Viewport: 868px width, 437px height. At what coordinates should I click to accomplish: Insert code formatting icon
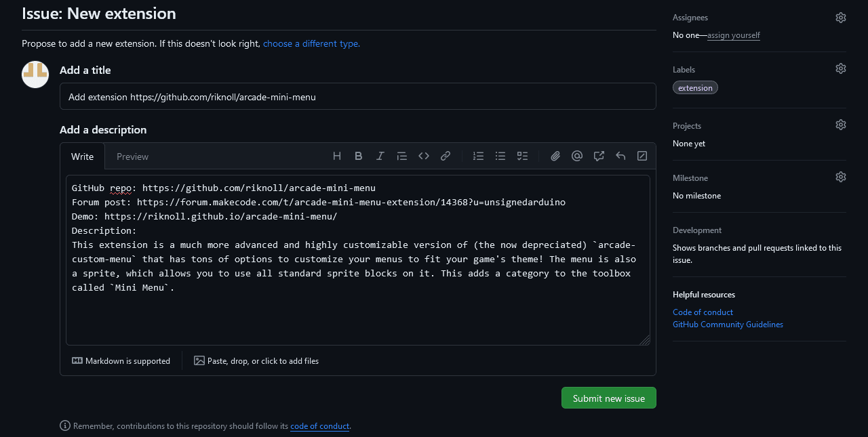point(424,156)
